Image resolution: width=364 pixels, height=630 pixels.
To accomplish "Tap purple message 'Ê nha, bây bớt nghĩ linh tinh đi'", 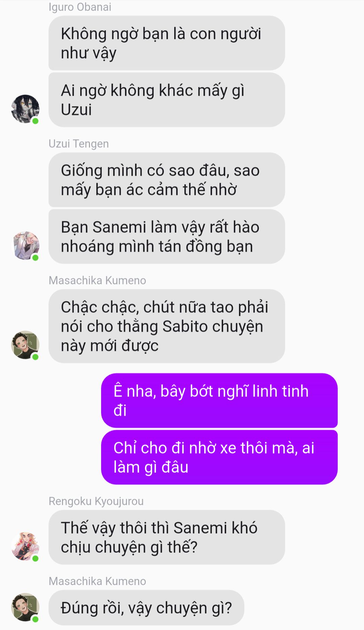I will point(219,401).
